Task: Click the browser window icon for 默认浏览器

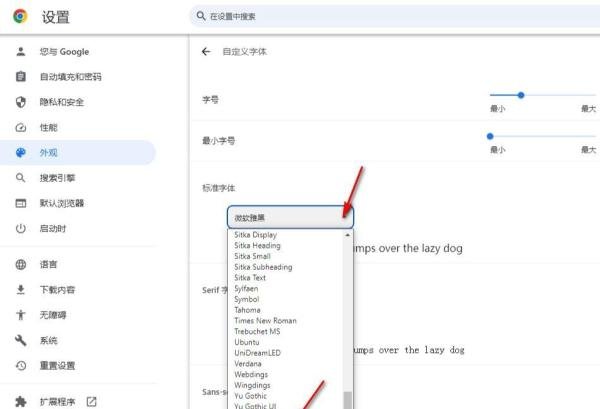Action: tap(21, 203)
